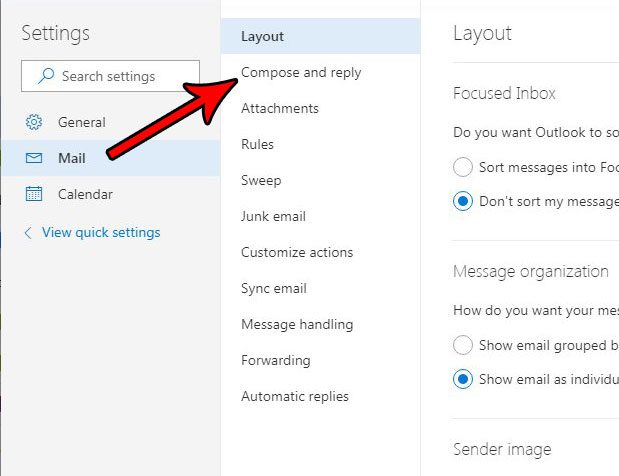Open the Layout settings tab
Screen dimensions: 619x476
click(263, 36)
